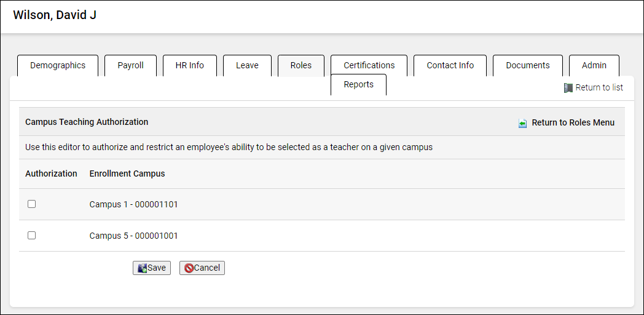Show the Contact Info tab
Screen dimensions: 644x315
click(450, 65)
